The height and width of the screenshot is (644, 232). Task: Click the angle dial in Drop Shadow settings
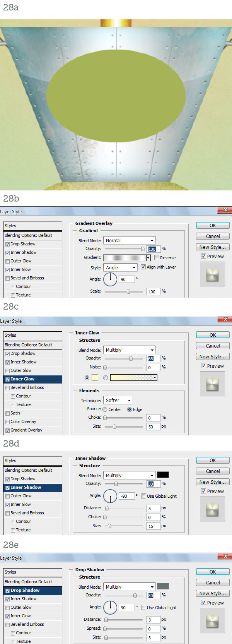pyautogui.click(x=110, y=607)
